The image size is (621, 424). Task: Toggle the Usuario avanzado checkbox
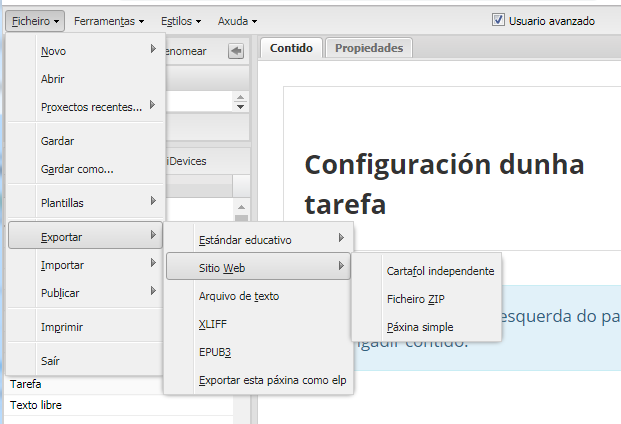click(x=498, y=20)
